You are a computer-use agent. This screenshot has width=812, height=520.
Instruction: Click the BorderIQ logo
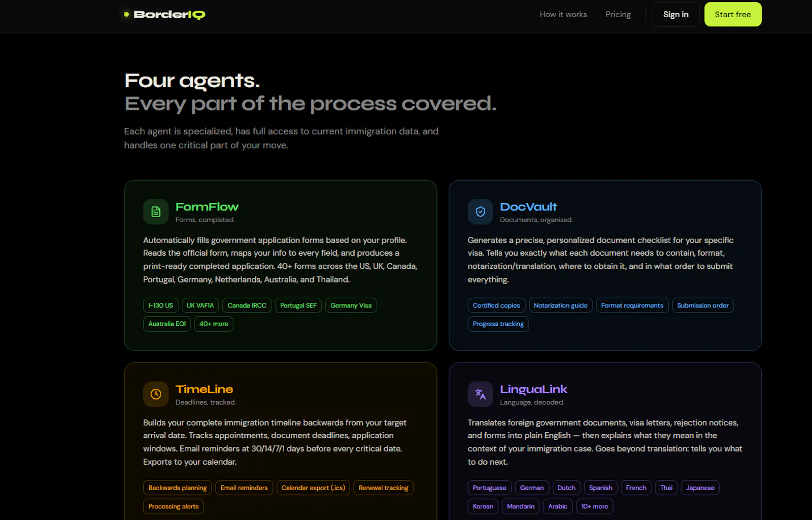164,15
